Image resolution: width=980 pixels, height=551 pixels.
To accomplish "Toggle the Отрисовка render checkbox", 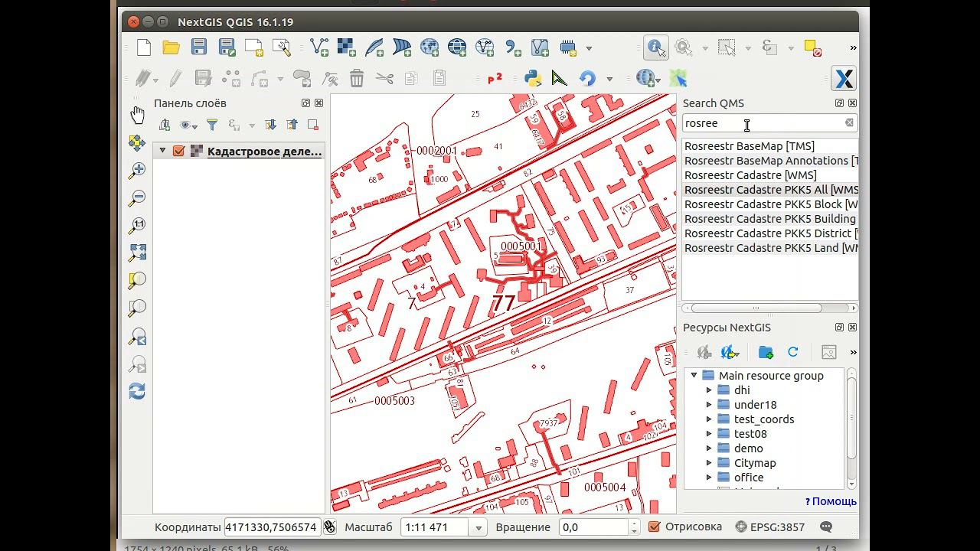I will click(654, 527).
